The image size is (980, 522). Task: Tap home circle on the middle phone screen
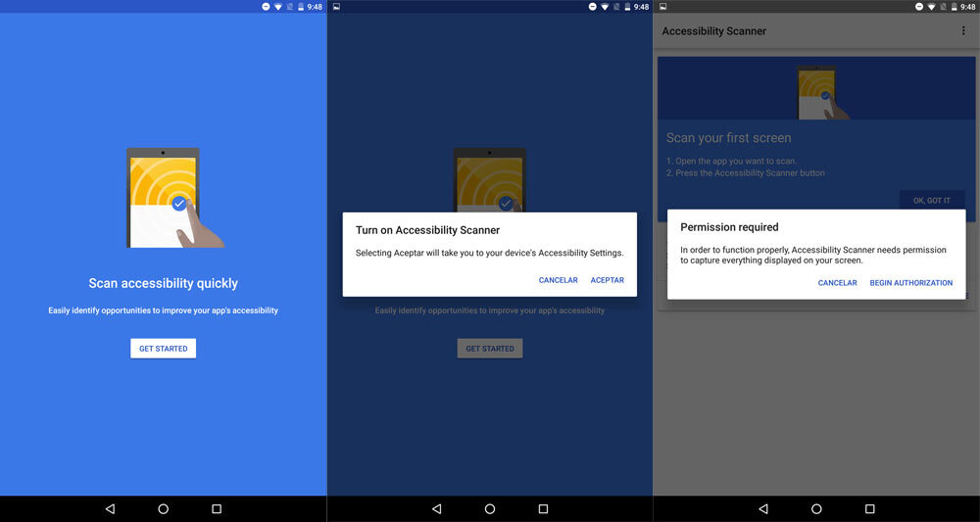(x=490, y=509)
